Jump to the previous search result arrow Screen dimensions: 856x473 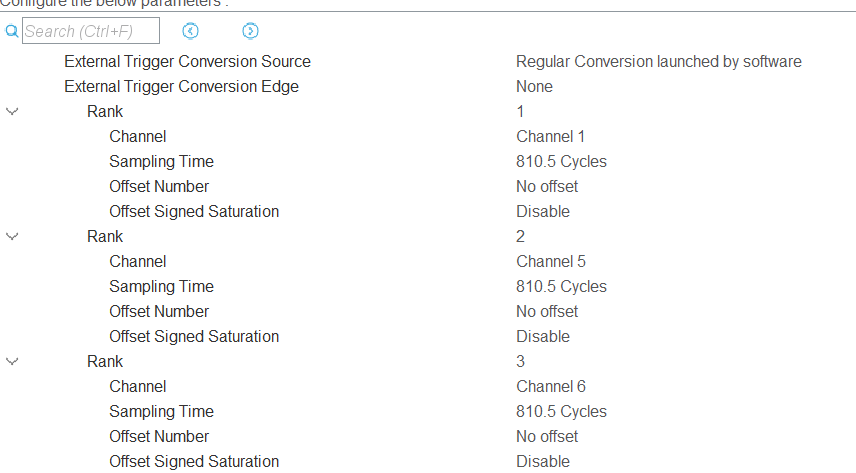tap(191, 32)
